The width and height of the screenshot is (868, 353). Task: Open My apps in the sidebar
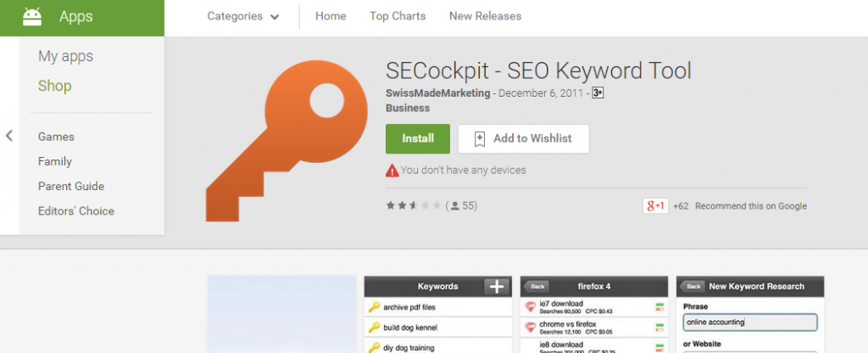pos(65,56)
